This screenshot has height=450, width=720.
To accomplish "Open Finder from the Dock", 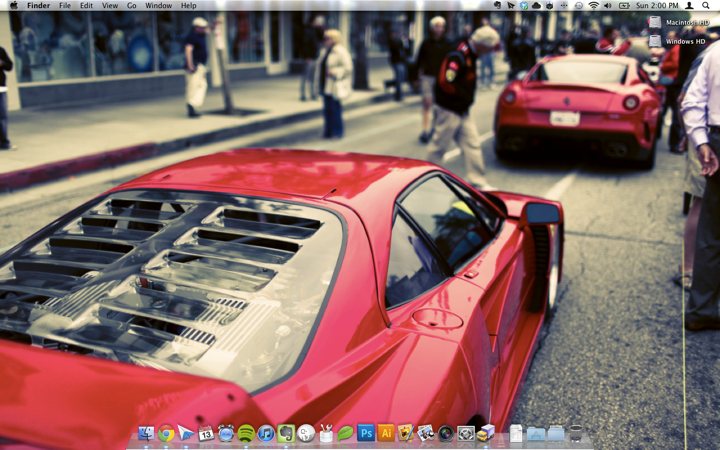I will 147,433.
